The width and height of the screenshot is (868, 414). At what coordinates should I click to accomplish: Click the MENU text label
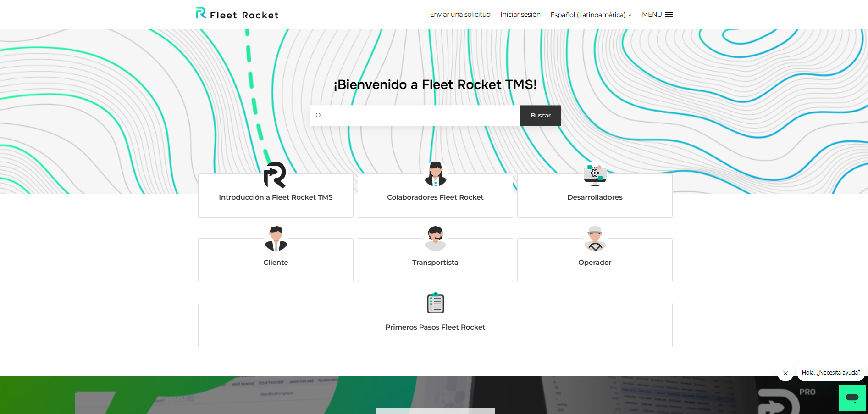point(652,14)
